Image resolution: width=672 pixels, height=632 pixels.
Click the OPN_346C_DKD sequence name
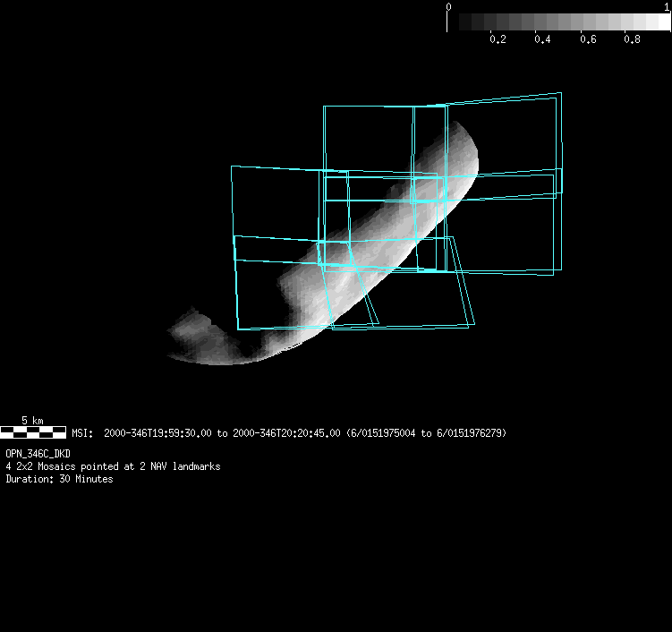pyautogui.click(x=38, y=455)
